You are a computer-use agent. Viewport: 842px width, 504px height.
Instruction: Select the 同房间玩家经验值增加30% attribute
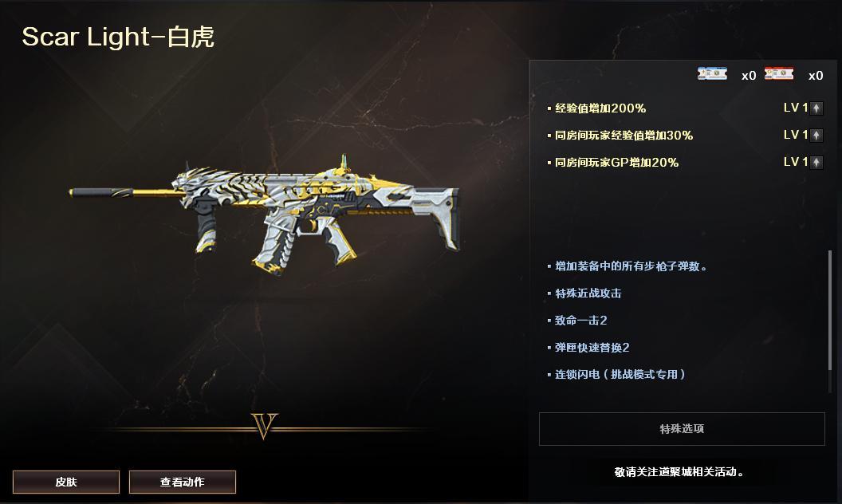624,136
